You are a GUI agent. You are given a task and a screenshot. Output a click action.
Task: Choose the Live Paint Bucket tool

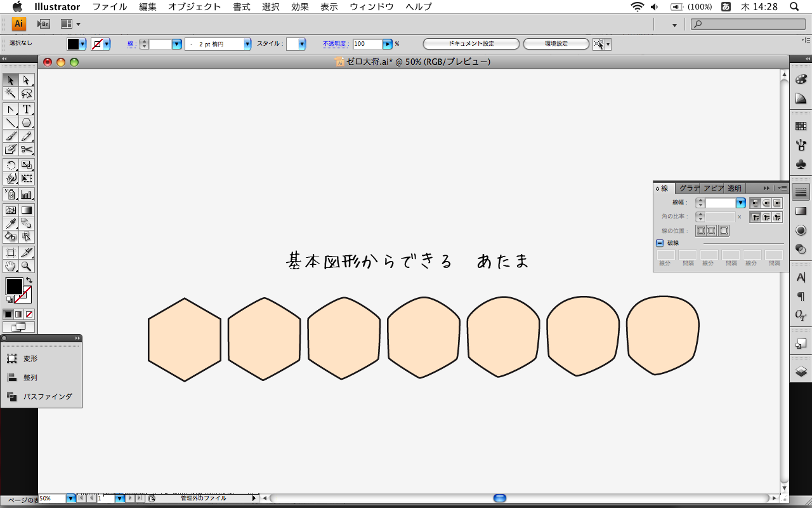[x=11, y=237]
